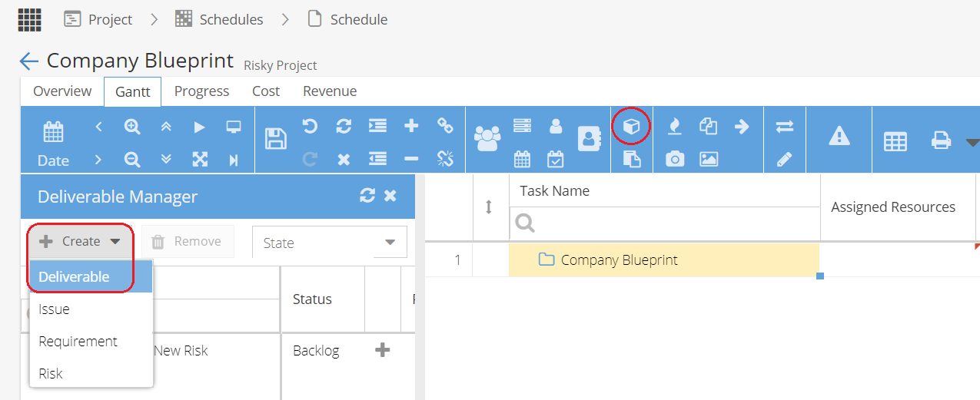
Task: Switch to the Progress tab
Action: pyautogui.click(x=201, y=91)
